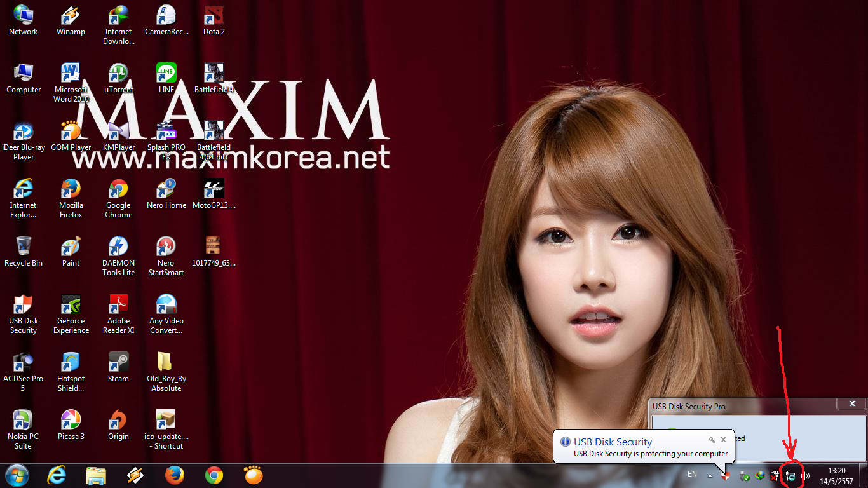Open GeForce Experience desktop shortcut
The width and height of the screenshot is (868, 488).
point(71,314)
